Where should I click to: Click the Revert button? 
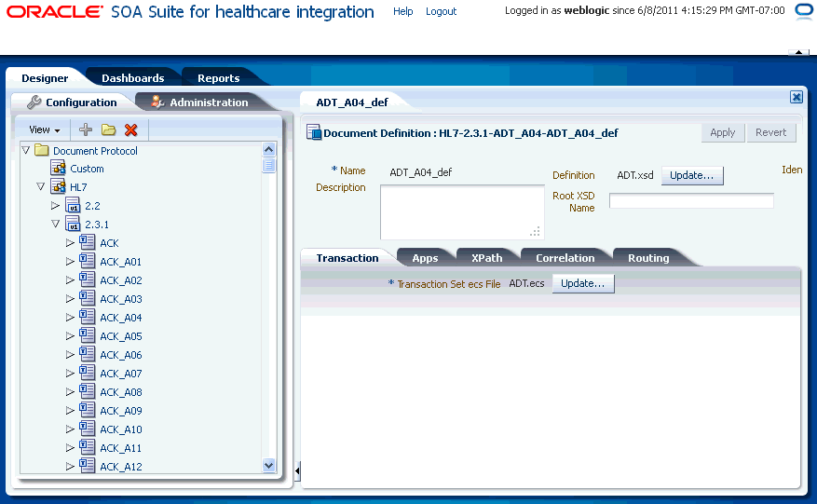770,132
